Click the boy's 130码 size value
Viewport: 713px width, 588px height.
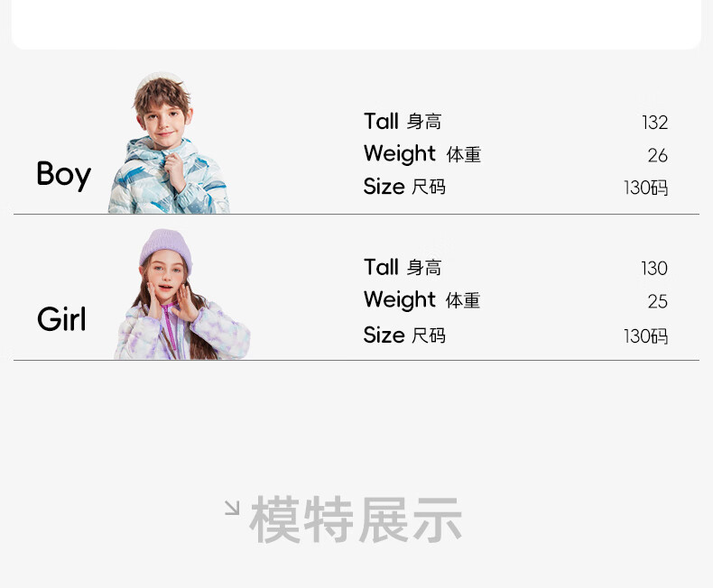point(645,188)
